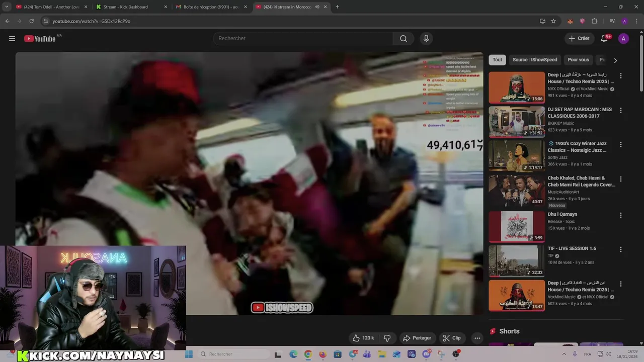This screenshot has height=362, width=644.
Task: Select the Pour vous chip
Action: click(x=578, y=60)
